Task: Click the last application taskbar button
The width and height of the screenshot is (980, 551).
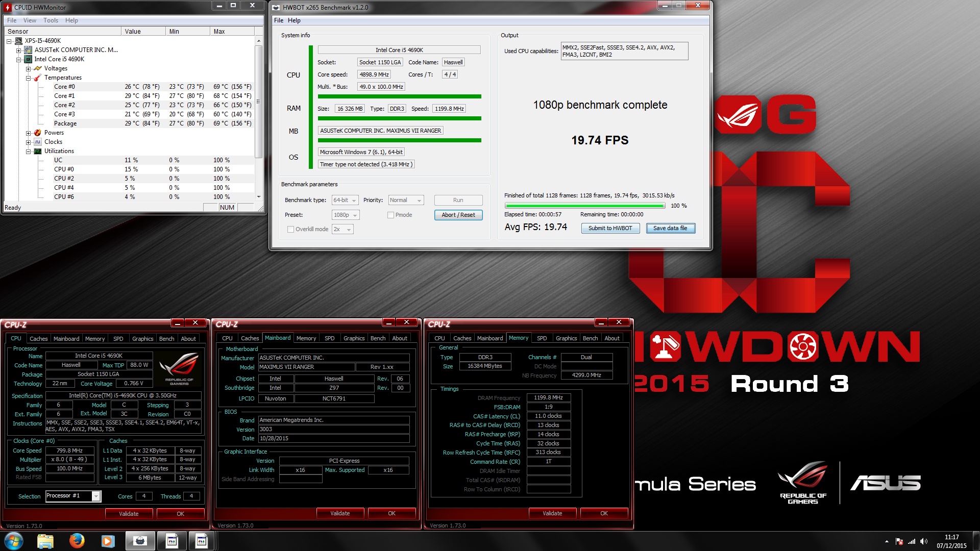Action: coord(202,541)
